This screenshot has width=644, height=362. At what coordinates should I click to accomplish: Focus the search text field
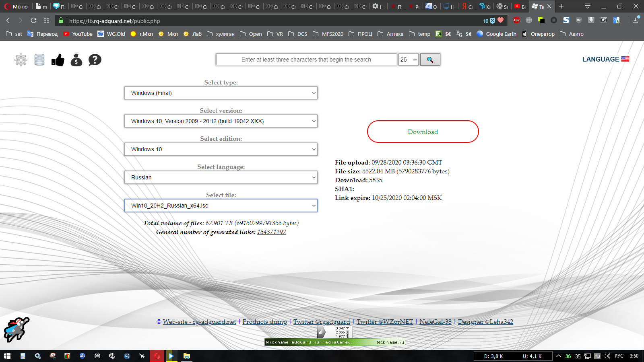coord(306,60)
